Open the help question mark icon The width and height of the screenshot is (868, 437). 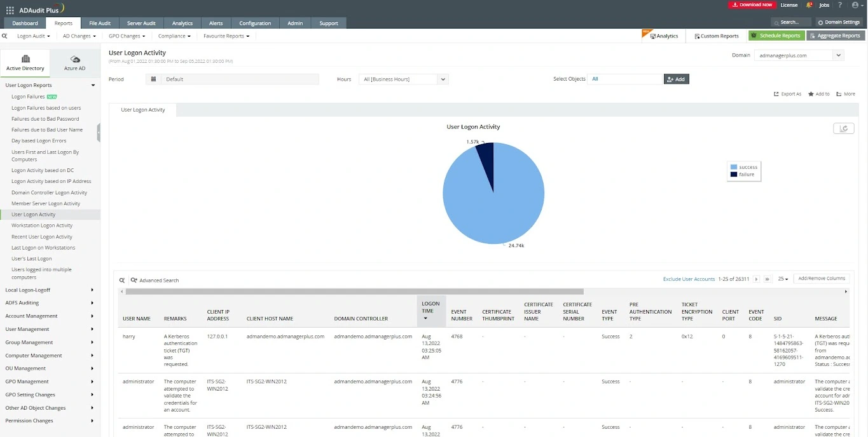[840, 5]
